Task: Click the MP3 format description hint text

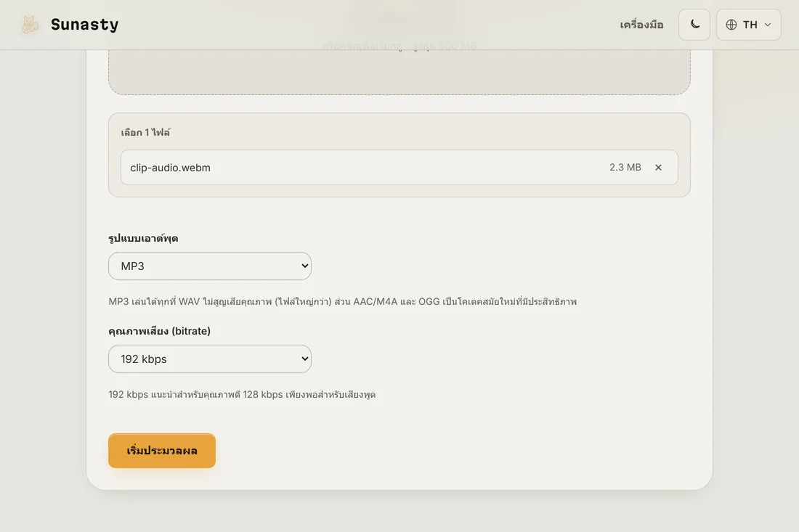Action: click(x=342, y=301)
